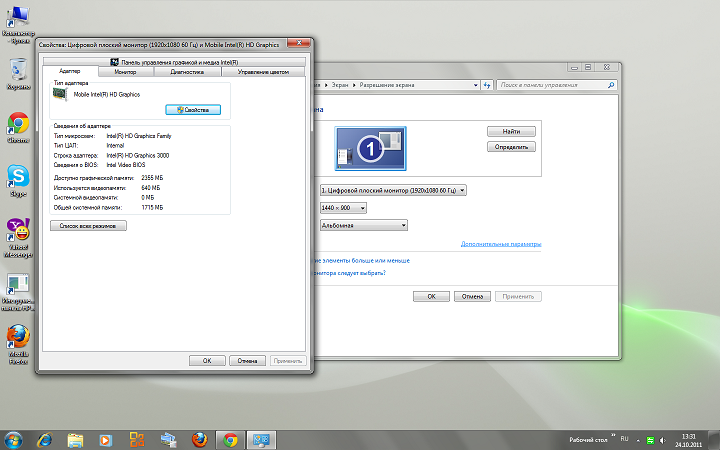Select Mobile Intel(R) HD Graphics text
This screenshot has height=450, width=720.
[107, 95]
